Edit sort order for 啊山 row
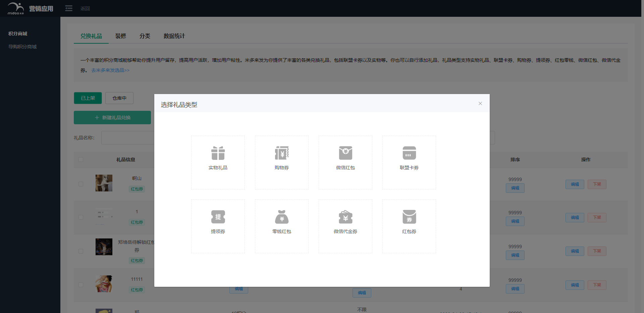The height and width of the screenshot is (313, 644). point(515,188)
